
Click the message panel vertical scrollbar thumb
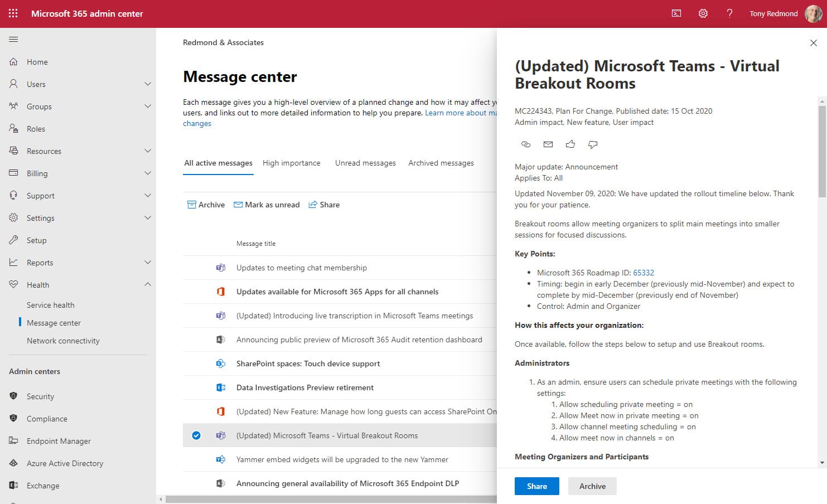(822, 151)
